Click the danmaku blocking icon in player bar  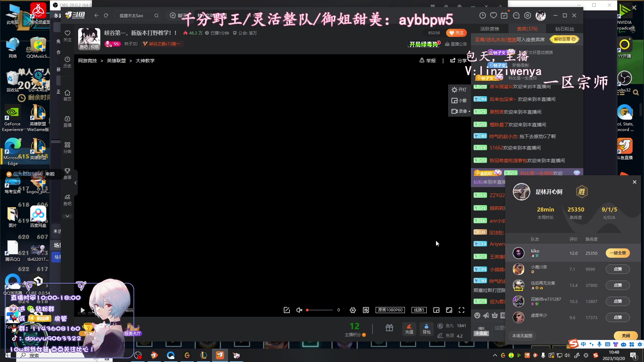(x=366, y=310)
